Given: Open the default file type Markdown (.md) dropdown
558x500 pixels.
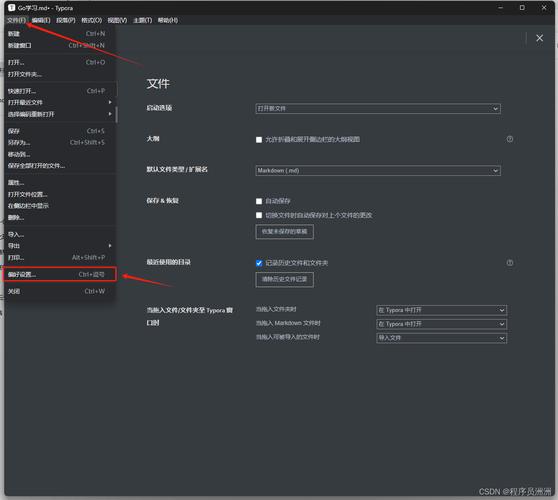Looking at the screenshot, I should (x=378, y=170).
